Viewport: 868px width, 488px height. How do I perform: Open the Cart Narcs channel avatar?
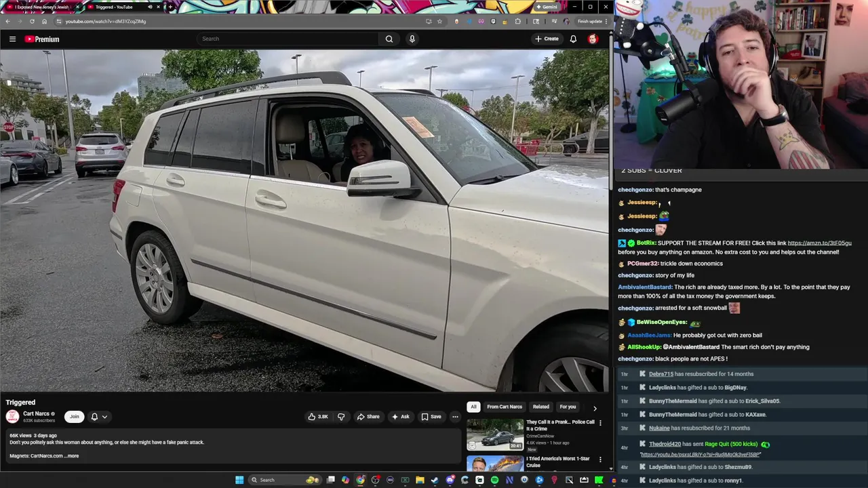[12, 417]
